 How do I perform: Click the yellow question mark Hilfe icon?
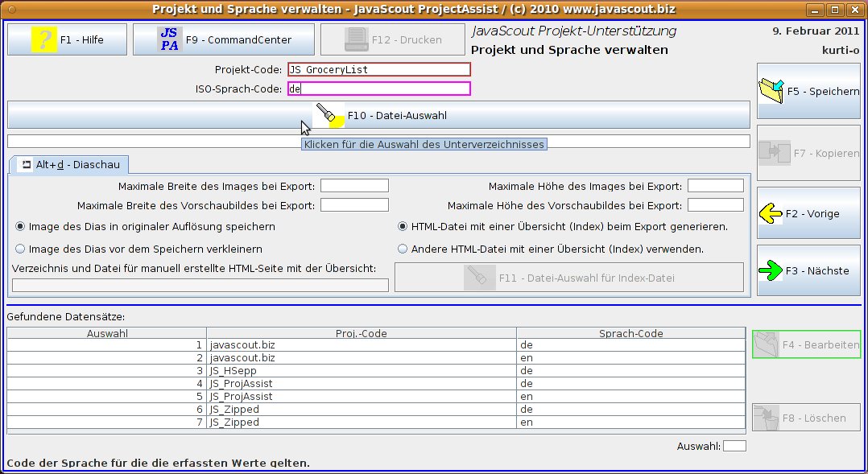click(43, 39)
